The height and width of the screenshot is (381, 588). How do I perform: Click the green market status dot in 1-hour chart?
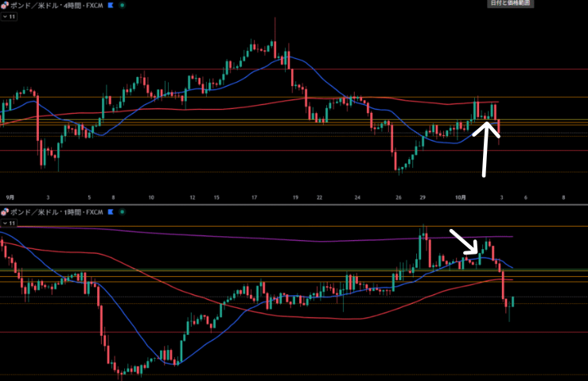click(x=122, y=212)
